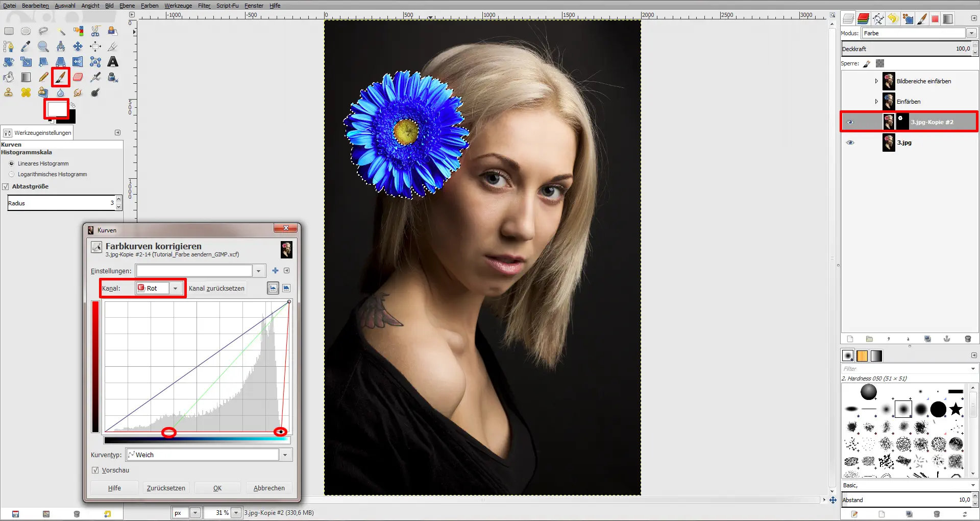Confirm the curves dialog with OK
Image resolution: width=980 pixels, height=521 pixels.
click(x=217, y=488)
